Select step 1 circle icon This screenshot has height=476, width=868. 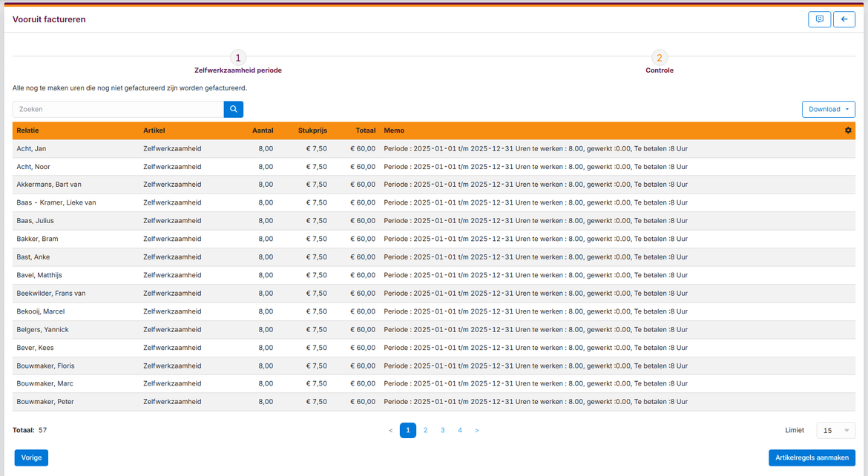point(238,58)
